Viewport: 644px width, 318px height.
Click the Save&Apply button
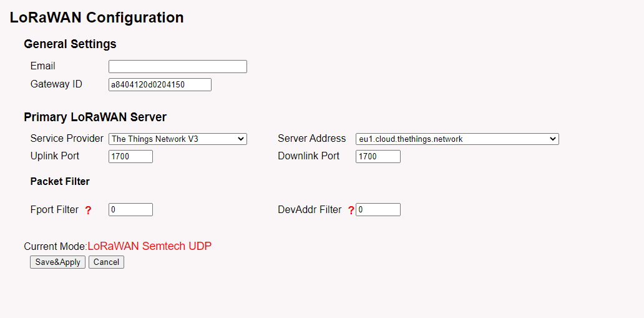click(x=57, y=262)
